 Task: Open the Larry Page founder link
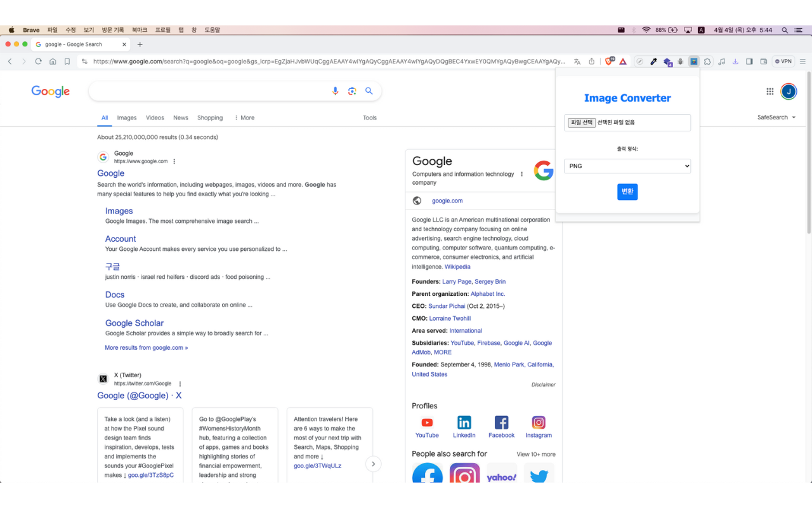click(x=457, y=281)
